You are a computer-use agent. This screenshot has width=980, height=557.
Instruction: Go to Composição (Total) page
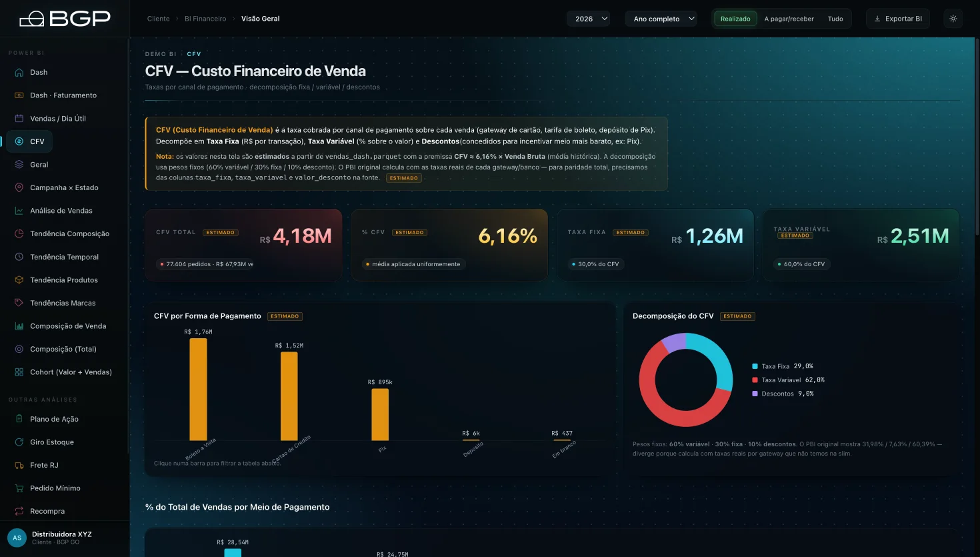[x=63, y=349]
